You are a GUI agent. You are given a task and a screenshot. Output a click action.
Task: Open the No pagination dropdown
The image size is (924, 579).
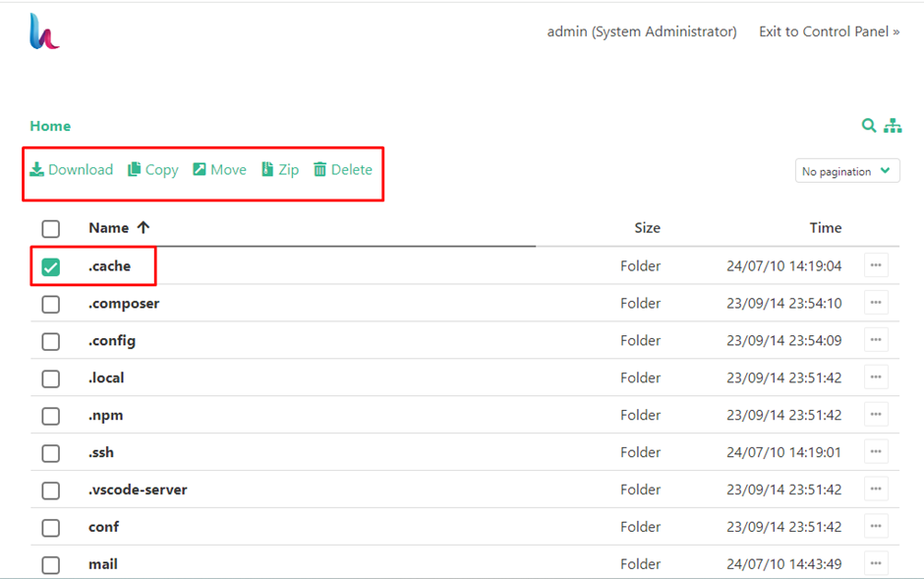pos(847,170)
